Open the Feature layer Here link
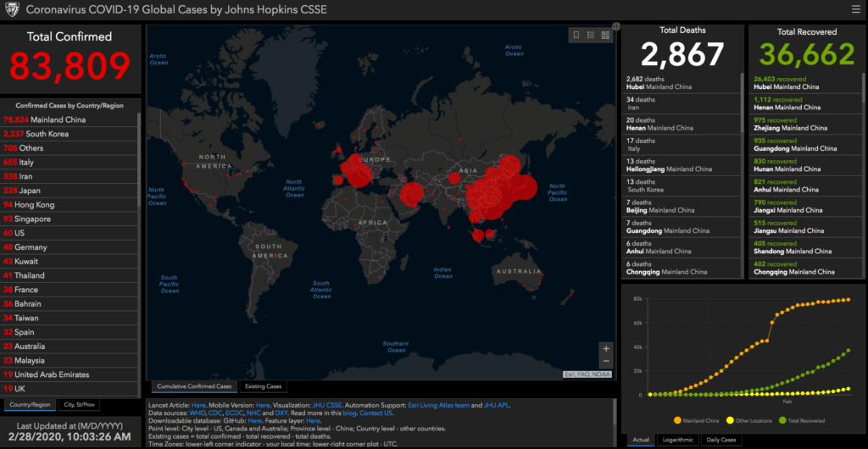Screen dimensions: 868x449 coord(313,421)
